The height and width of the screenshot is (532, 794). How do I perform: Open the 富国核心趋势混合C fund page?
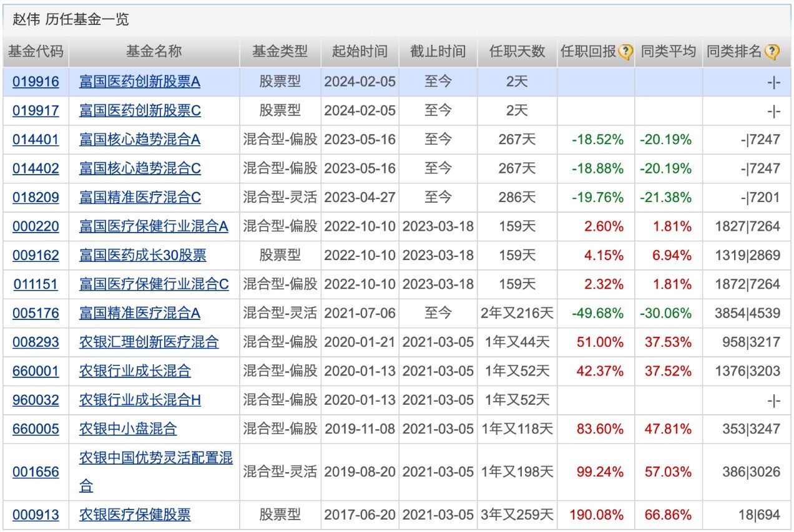click(x=140, y=168)
